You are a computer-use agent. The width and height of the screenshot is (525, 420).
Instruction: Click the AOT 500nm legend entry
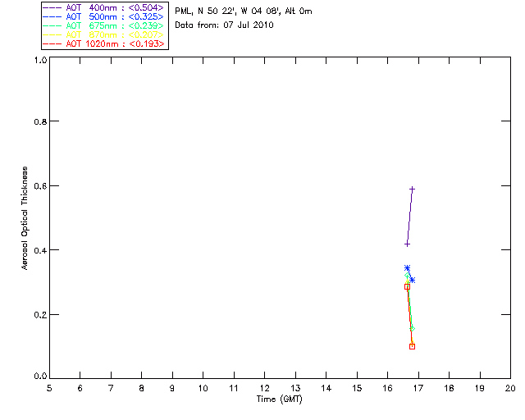click(103, 16)
